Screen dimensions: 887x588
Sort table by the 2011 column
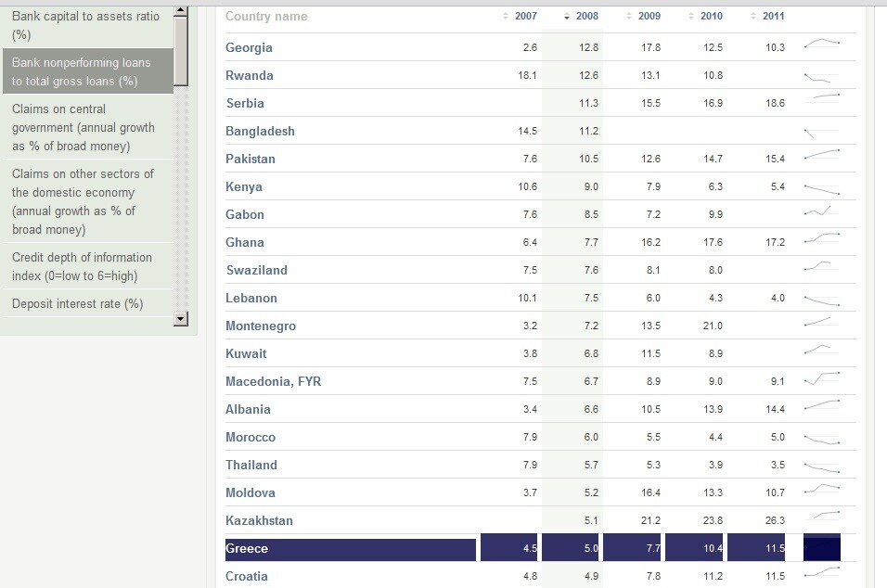[x=767, y=17]
